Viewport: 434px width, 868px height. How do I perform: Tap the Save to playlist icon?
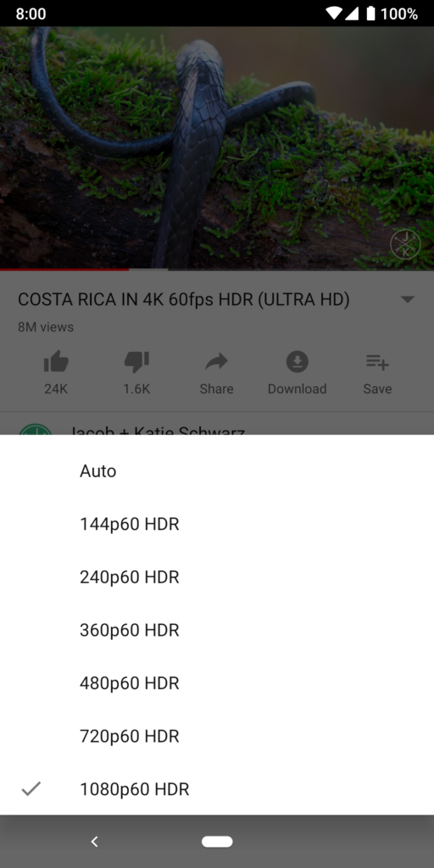377,363
